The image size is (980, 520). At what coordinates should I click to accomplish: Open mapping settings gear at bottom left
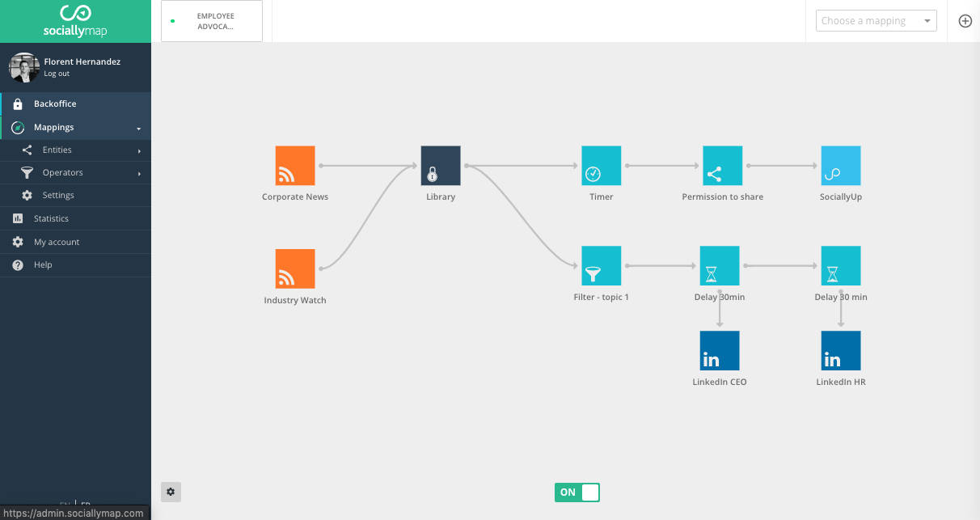pos(171,492)
